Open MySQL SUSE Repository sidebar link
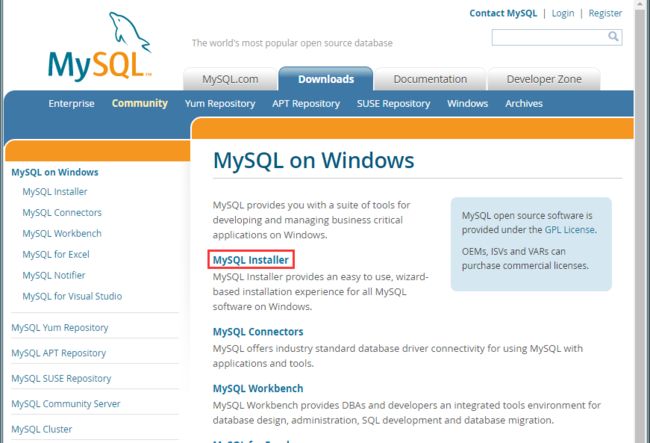Viewport: 650px width, 443px height. point(61,378)
